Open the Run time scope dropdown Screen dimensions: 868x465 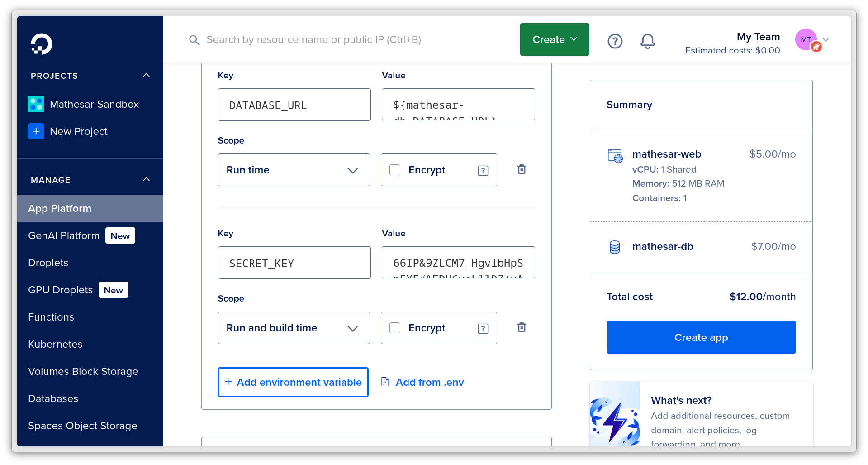point(294,169)
